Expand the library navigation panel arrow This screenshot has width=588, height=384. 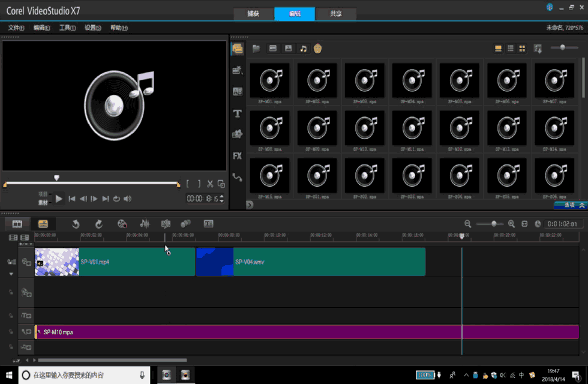click(x=250, y=205)
